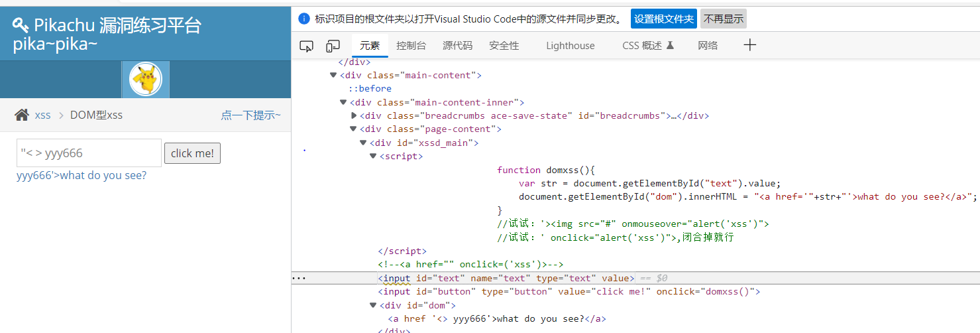Viewport: 980px width, 333px height.
Task: Click the info icon in notification bar
Action: (304, 19)
